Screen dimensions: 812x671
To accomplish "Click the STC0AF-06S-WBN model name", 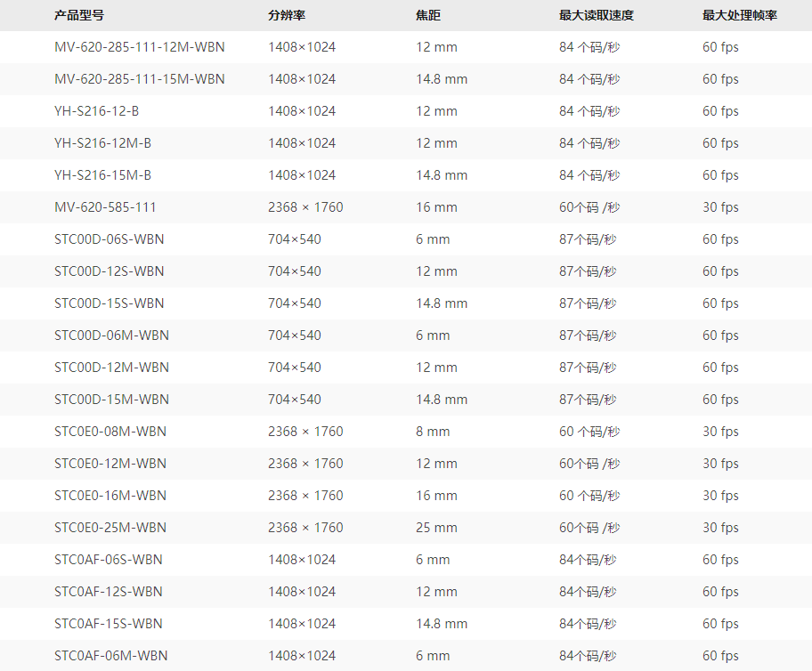I will click(x=108, y=560).
